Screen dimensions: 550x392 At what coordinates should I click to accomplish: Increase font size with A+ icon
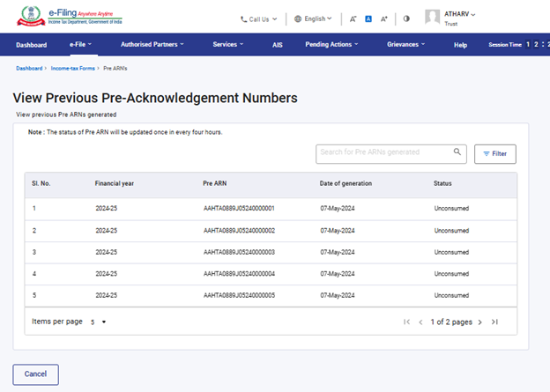tap(384, 18)
